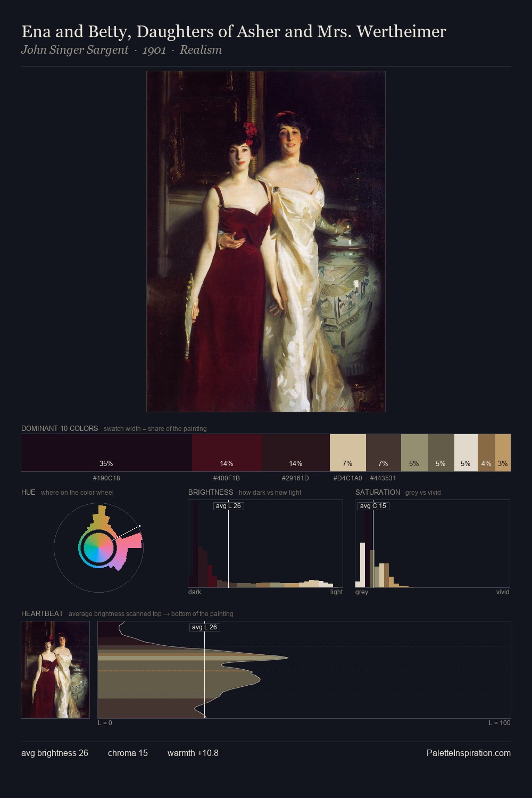This screenshot has width=532, height=798.
Task: Click the 'vivid' saturation axis label
Action: [503, 592]
